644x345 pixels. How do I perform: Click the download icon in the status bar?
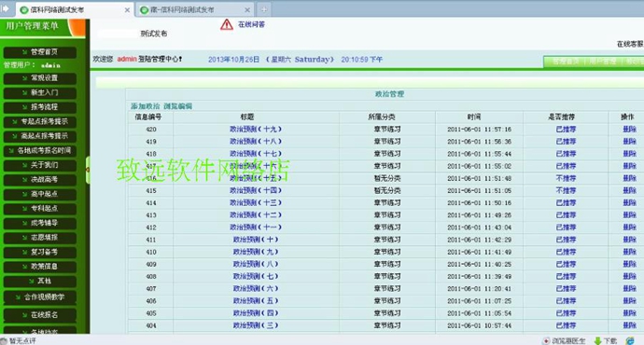597,341
